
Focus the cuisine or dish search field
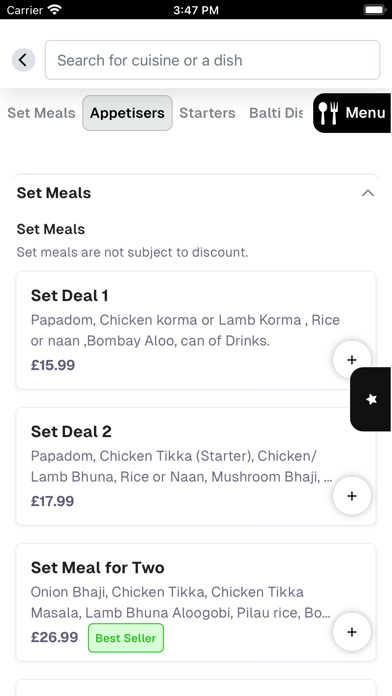[x=212, y=60]
